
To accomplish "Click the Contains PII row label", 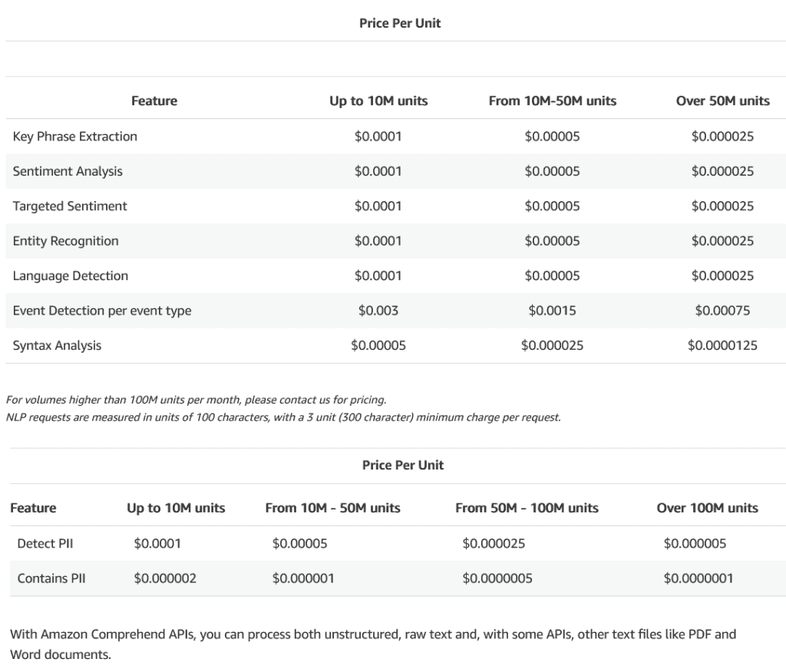I will [51, 578].
